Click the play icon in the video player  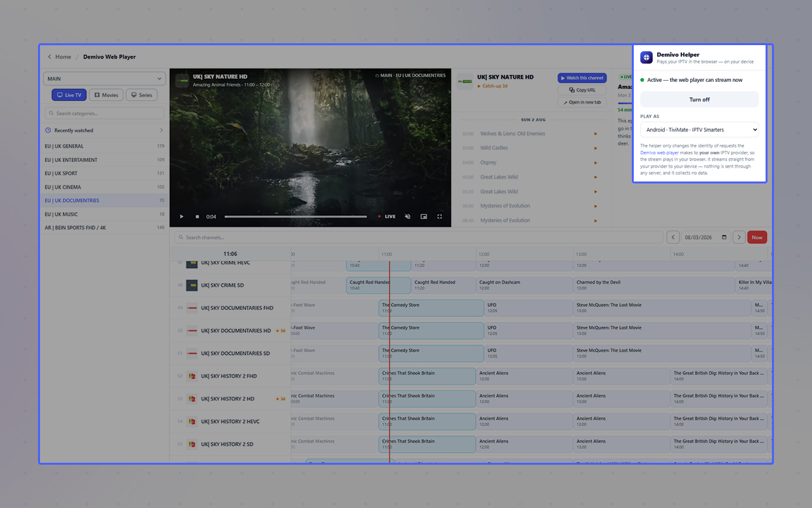click(x=182, y=217)
